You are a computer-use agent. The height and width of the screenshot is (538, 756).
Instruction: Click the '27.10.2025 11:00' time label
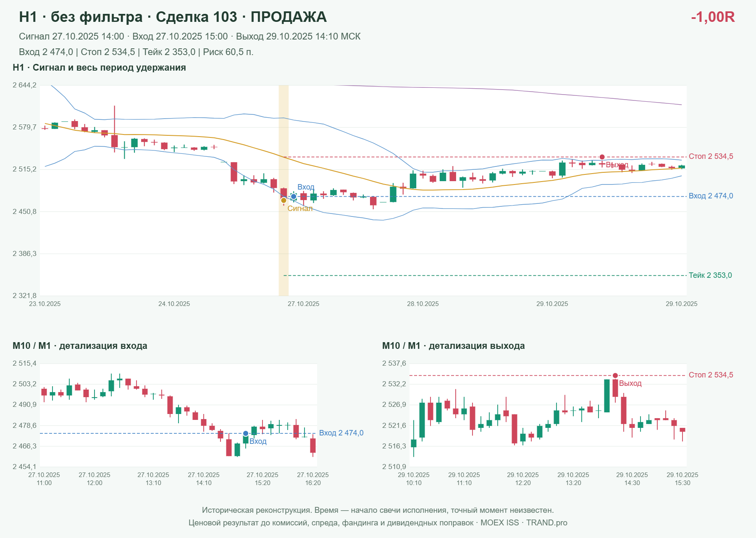tap(44, 479)
